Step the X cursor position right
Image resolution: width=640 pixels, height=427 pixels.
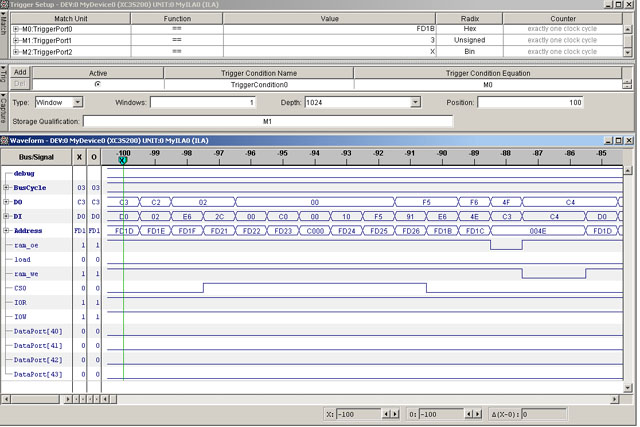tap(393, 414)
